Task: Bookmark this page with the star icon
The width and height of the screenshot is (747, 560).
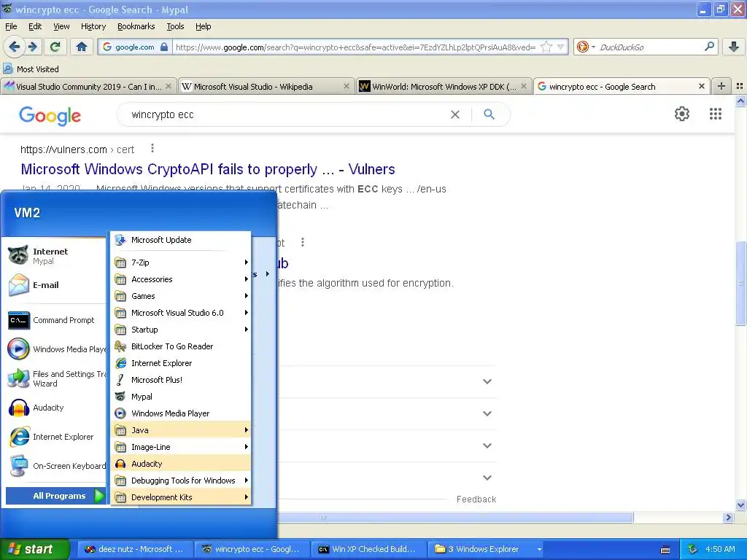Action: pyautogui.click(x=546, y=47)
